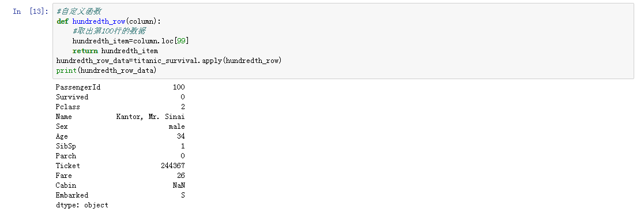This screenshot has width=644, height=212.
Task: Click the return hundredth_item line
Action: (x=115, y=51)
